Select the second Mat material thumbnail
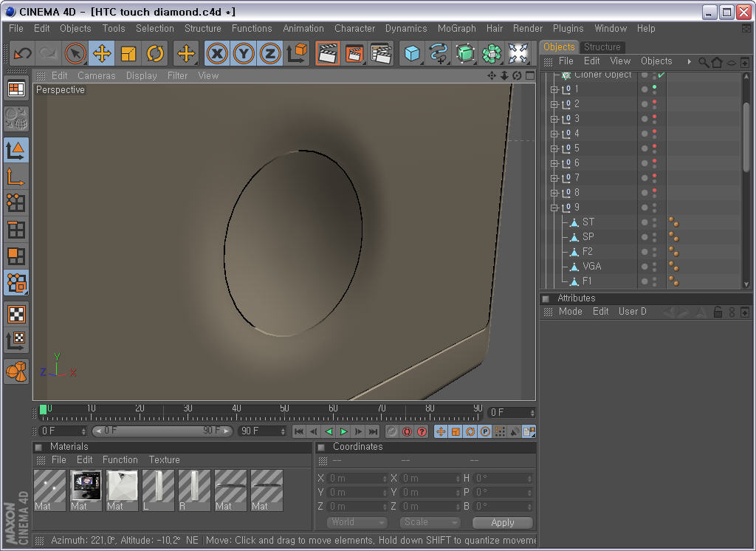 coord(86,490)
